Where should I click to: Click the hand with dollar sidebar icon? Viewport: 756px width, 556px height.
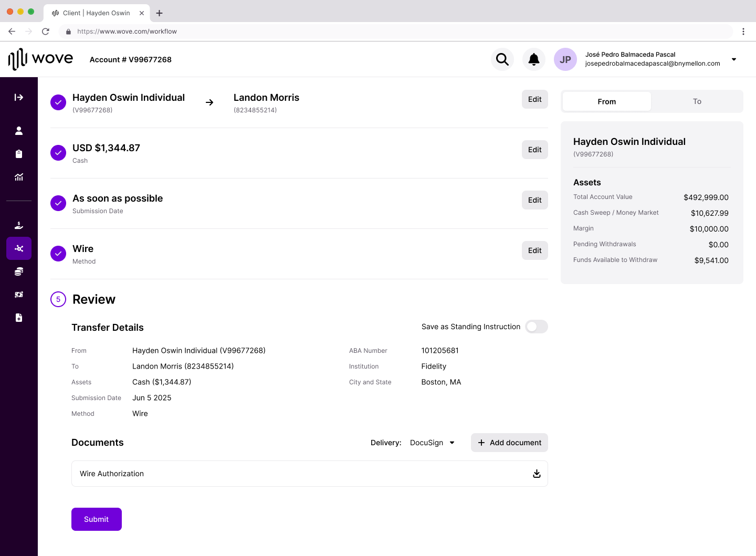click(19, 225)
